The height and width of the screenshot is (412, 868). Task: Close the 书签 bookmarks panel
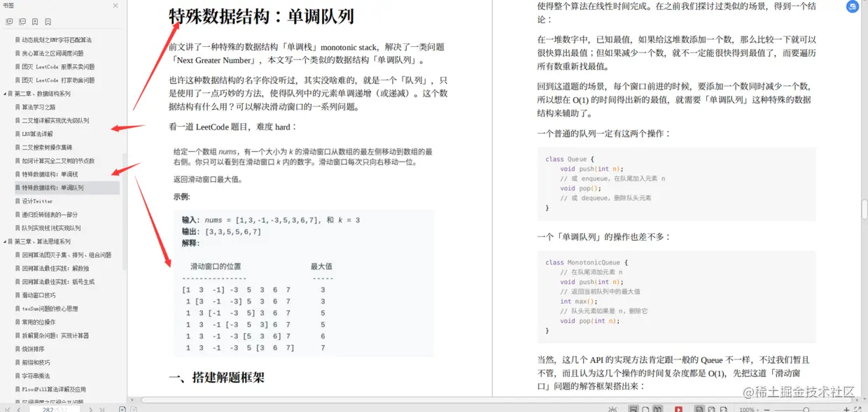coord(115,6)
